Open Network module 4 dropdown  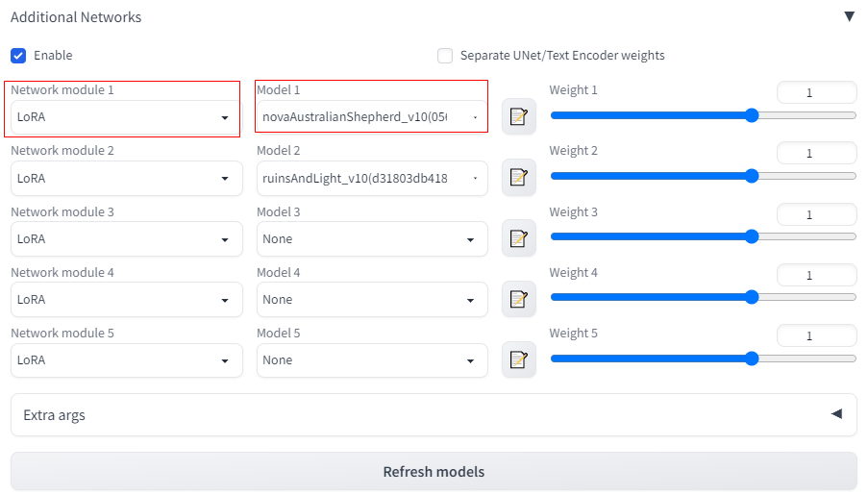coord(127,300)
